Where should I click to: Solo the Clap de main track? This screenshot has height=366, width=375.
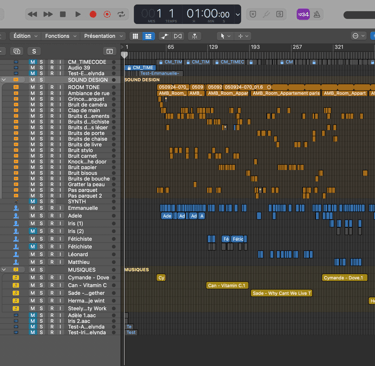coord(41,110)
